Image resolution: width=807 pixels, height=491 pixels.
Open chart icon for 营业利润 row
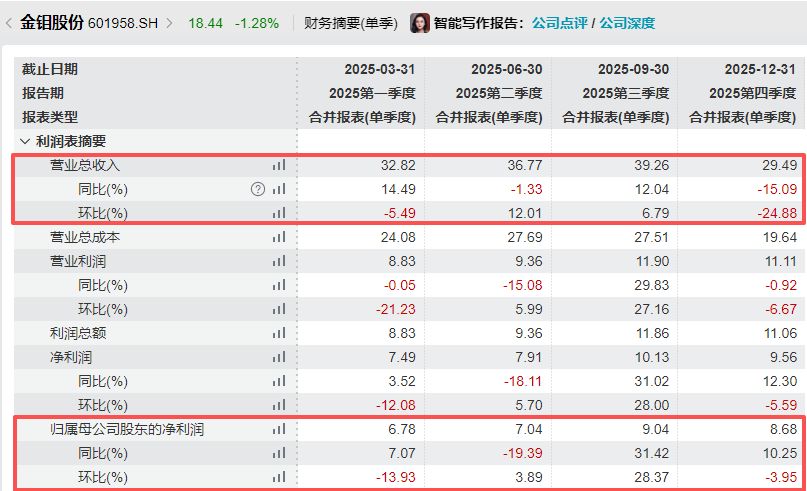[279, 261]
